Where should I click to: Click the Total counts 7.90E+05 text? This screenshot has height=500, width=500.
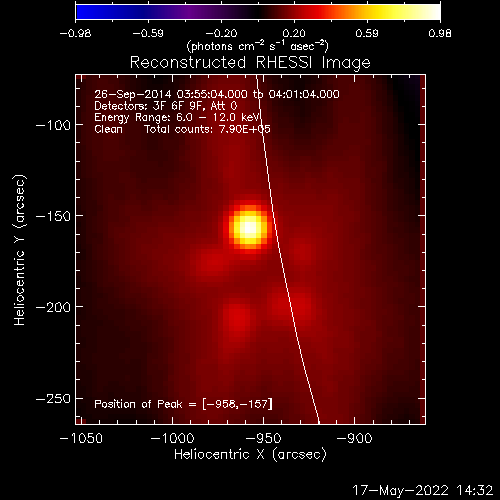(x=207, y=129)
